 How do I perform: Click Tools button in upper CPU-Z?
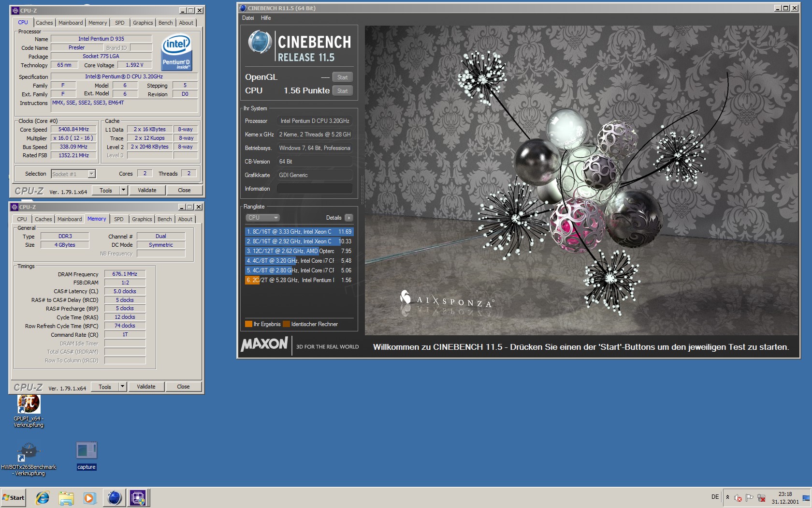click(106, 190)
